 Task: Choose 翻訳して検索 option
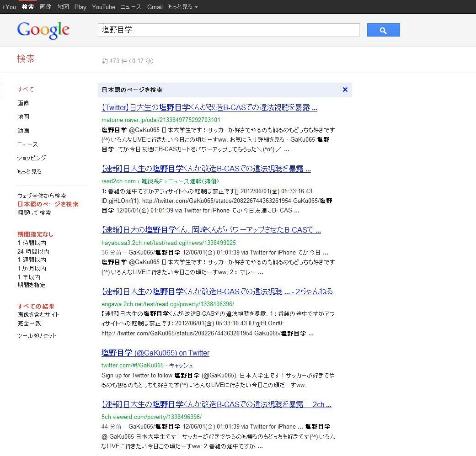pos(34,212)
